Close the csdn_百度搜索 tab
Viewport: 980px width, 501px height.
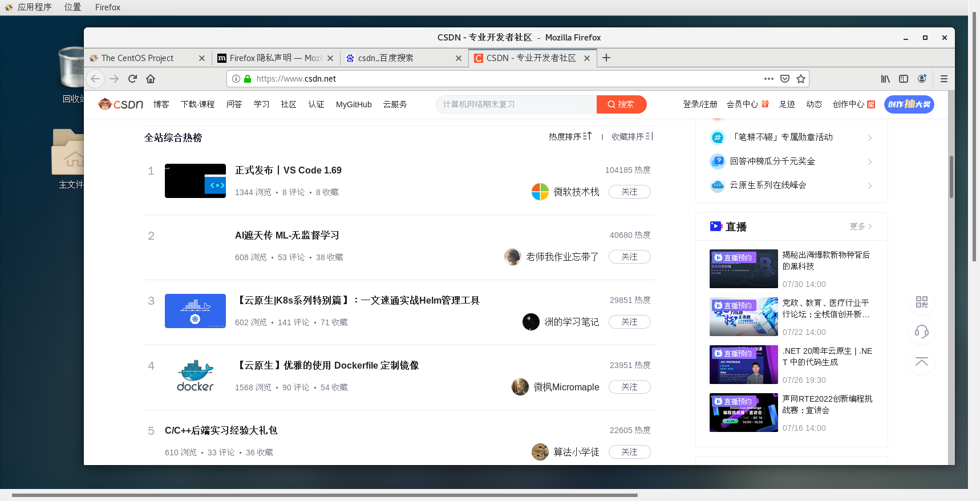pos(459,58)
